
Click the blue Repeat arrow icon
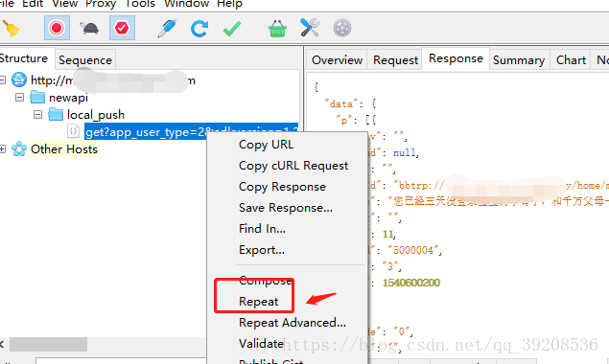click(x=199, y=29)
